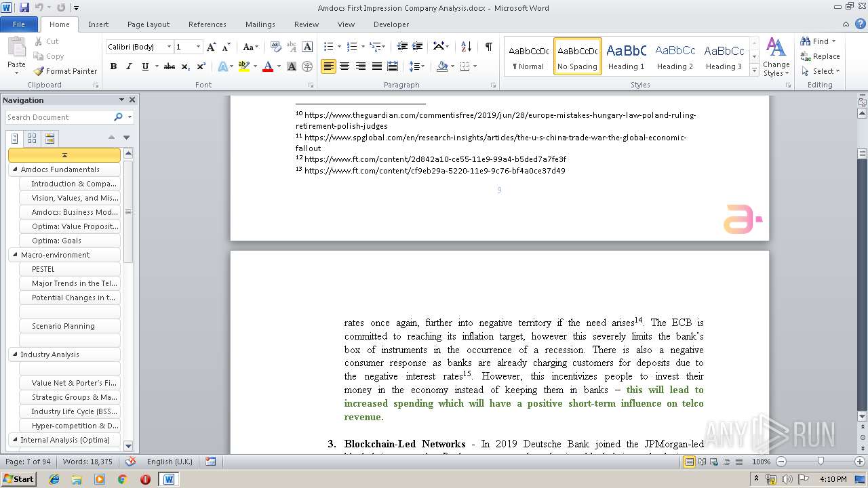Collapse the Amdocs Fundamentals heading

tap(15, 169)
